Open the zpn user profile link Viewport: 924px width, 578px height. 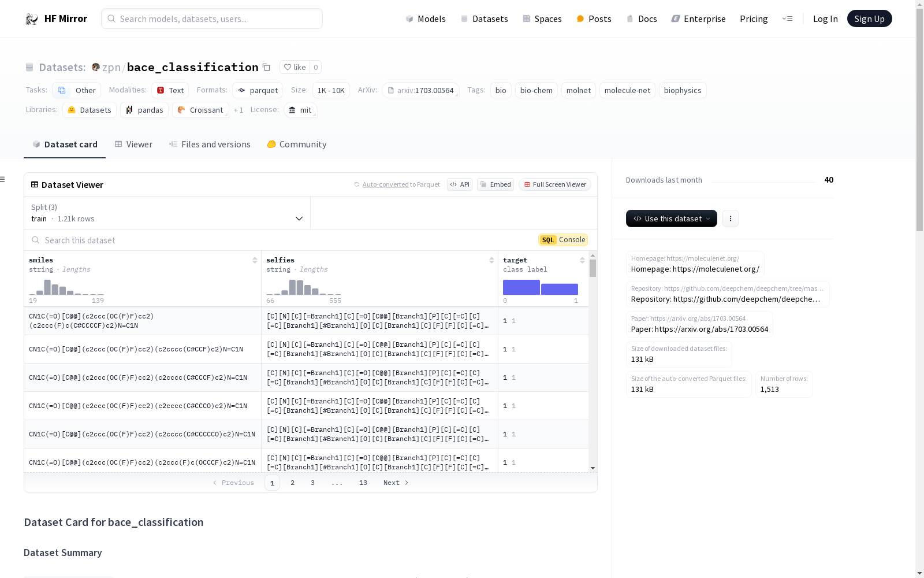[x=111, y=68]
